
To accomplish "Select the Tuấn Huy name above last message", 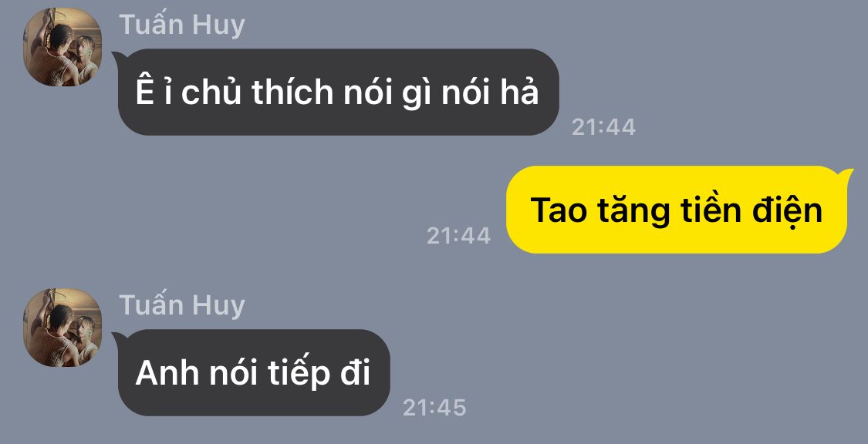I will (181, 306).
